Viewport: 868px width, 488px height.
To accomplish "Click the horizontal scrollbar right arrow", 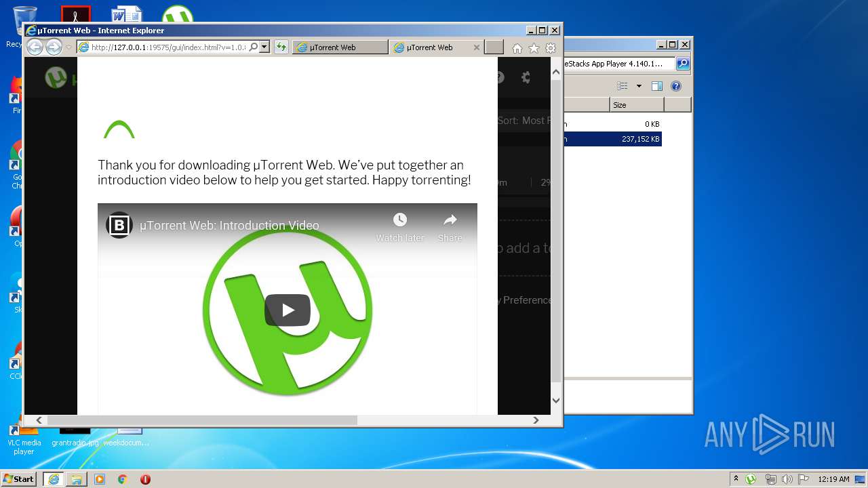I will [536, 420].
